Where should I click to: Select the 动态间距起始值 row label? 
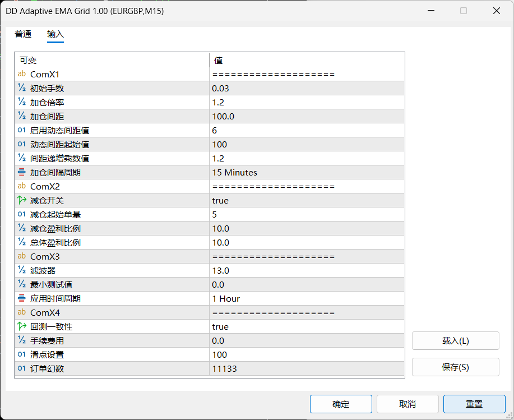59,144
